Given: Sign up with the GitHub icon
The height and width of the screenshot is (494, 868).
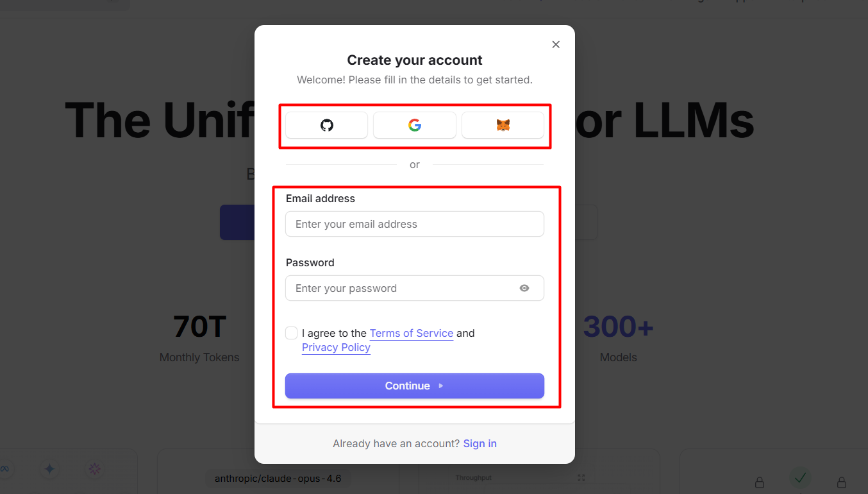Looking at the screenshot, I should pyautogui.click(x=326, y=125).
